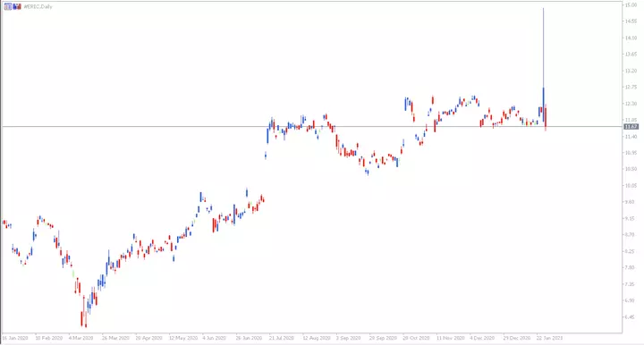Open the one-click trading panel icon
Image resolution: width=644 pixels, height=345 pixels.
point(8,6)
